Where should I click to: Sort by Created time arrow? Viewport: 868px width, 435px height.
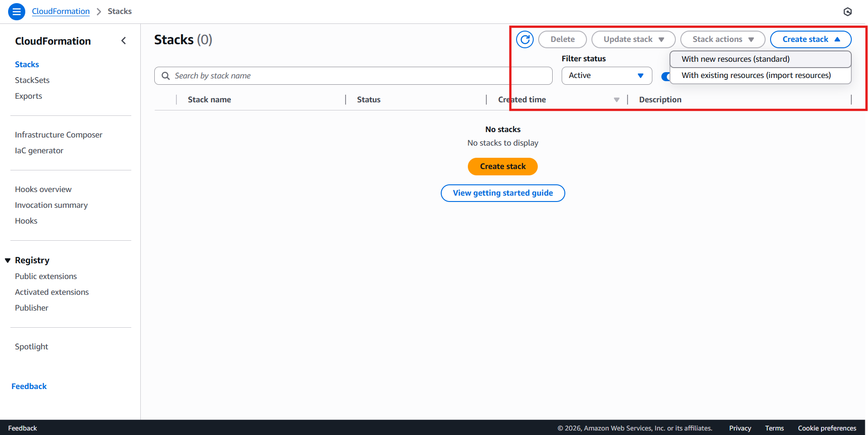(616, 100)
